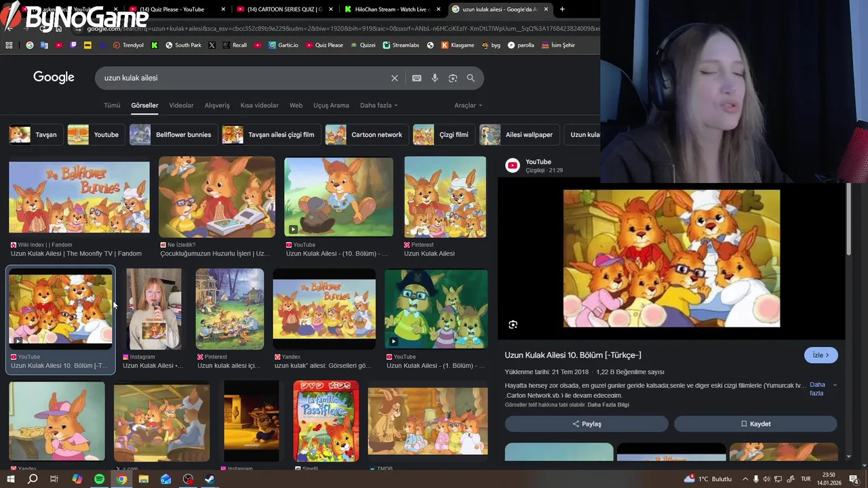Open the browser apps grid bookmark icon
This screenshot has height=488, width=868.
(x=9, y=45)
